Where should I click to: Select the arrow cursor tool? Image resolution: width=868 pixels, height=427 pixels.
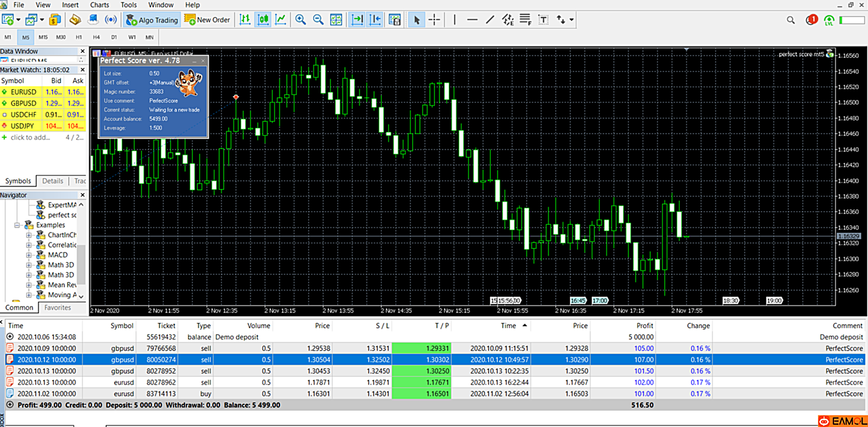click(x=416, y=20)
